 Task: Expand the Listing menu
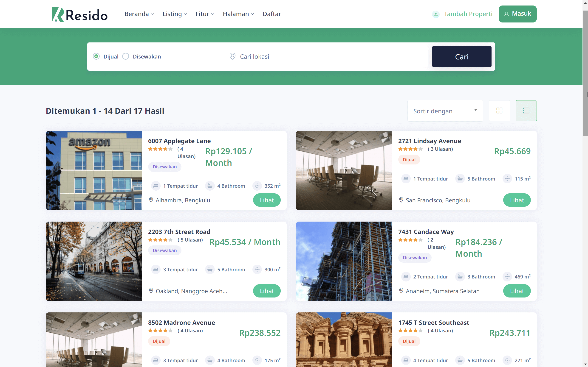175,14
